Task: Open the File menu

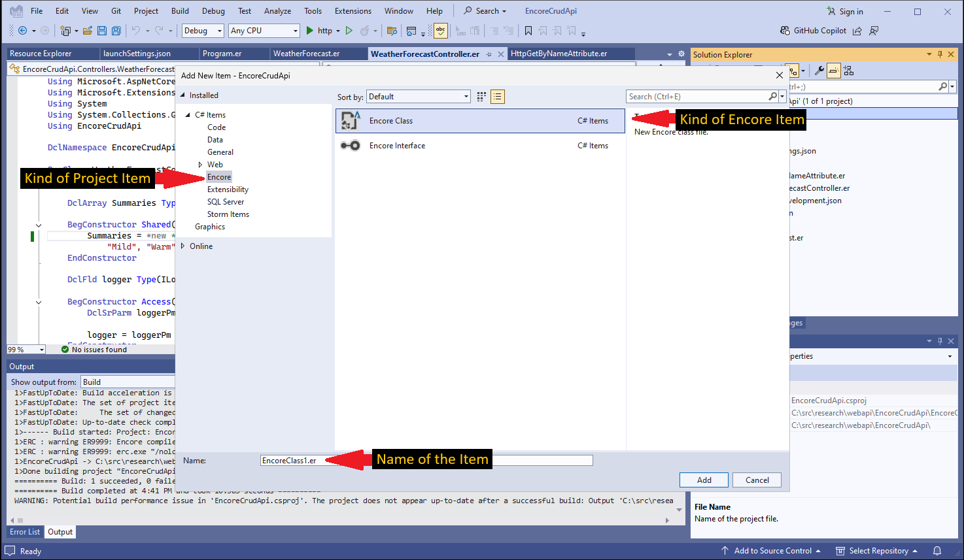Action: (x=37, y=11)
